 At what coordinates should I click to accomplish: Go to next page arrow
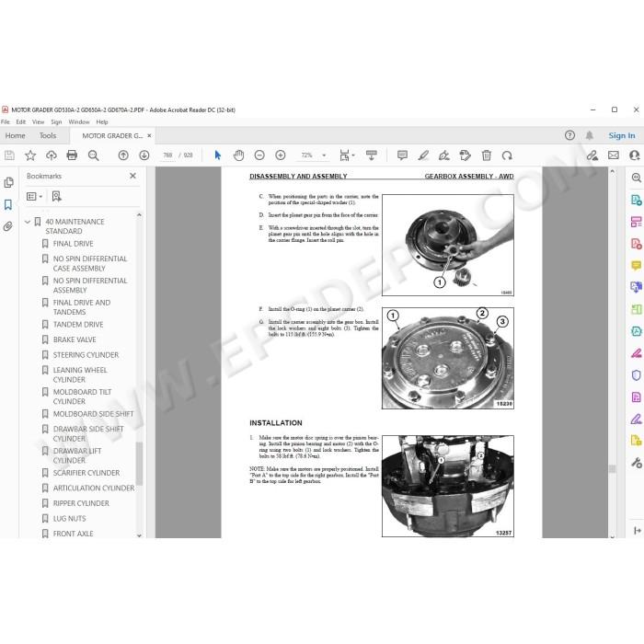click(144, 155)
